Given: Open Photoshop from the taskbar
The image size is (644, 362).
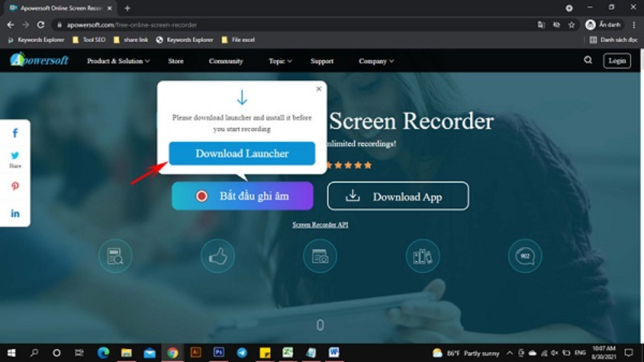Looking at the screenshot, I should [218, 352].
